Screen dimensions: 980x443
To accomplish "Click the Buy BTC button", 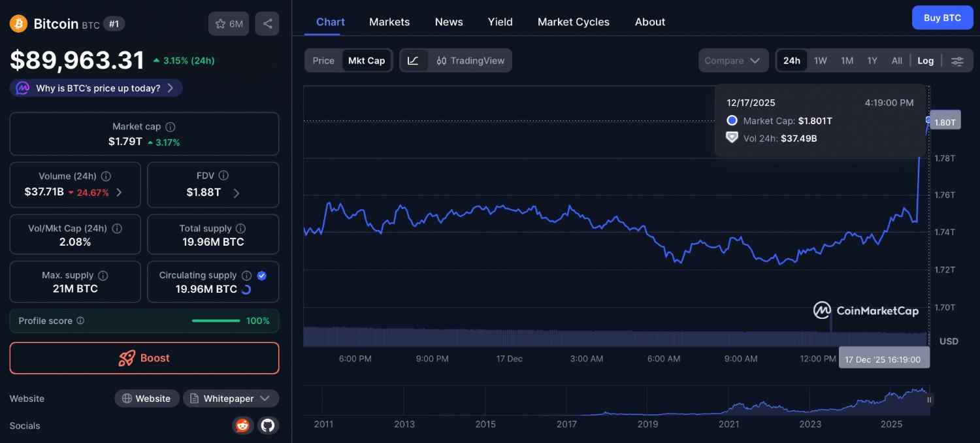I will pos(942,18).
